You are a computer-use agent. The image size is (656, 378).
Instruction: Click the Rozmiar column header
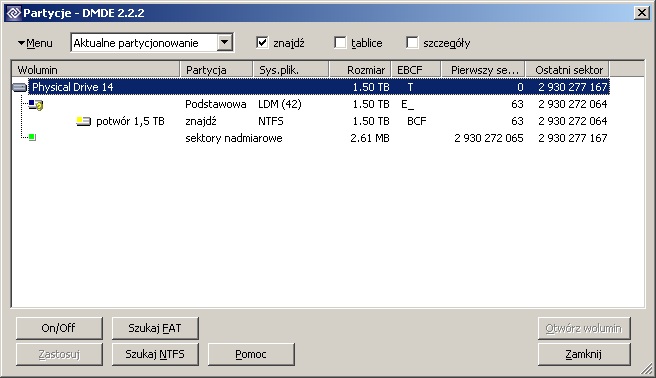tap(360, 69)
